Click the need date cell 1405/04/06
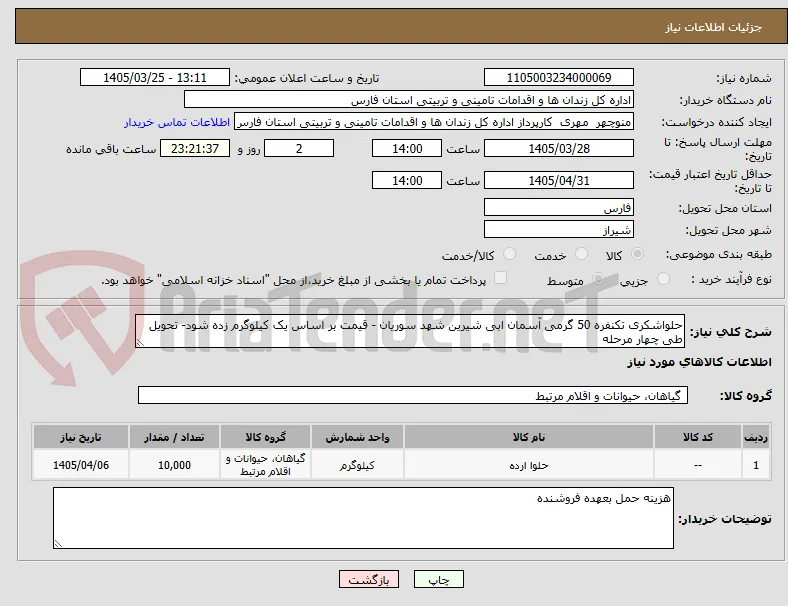 (x=81, y=465)
